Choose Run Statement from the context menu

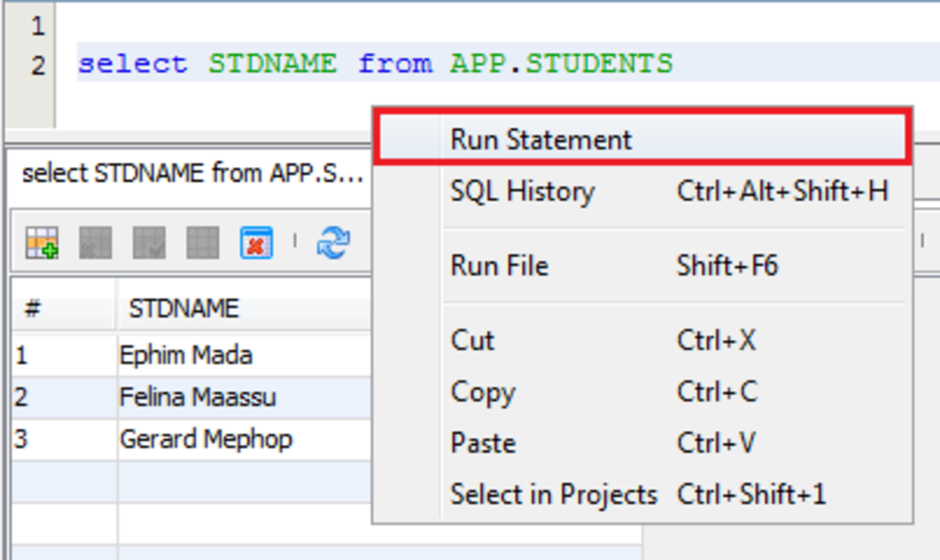click(x=540, y=140)
